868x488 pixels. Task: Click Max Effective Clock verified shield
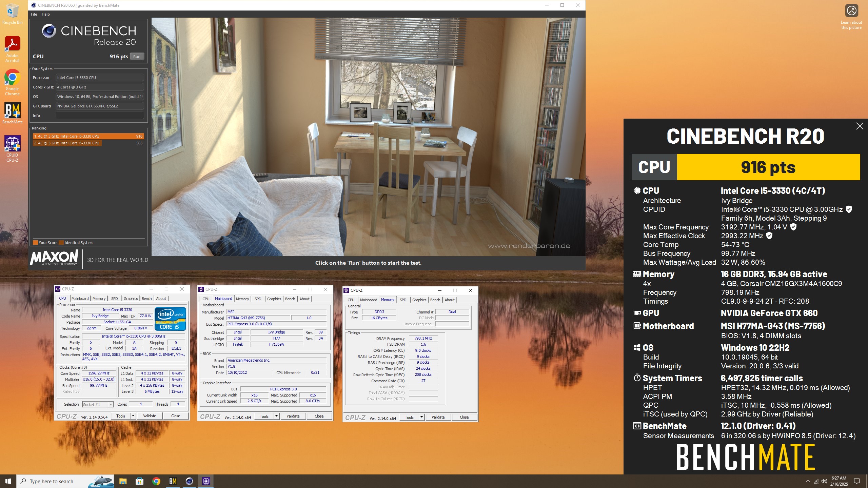[769, 236]
